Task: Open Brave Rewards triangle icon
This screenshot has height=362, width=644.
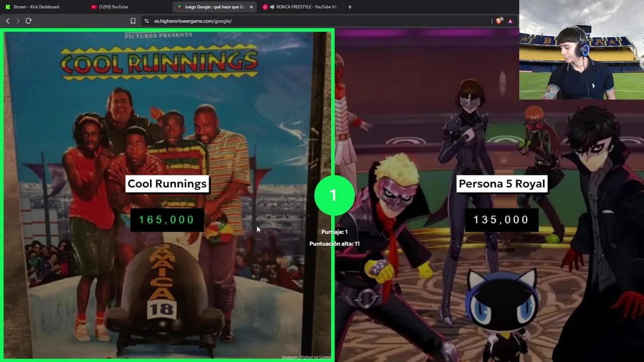Action: click(510, 21)
